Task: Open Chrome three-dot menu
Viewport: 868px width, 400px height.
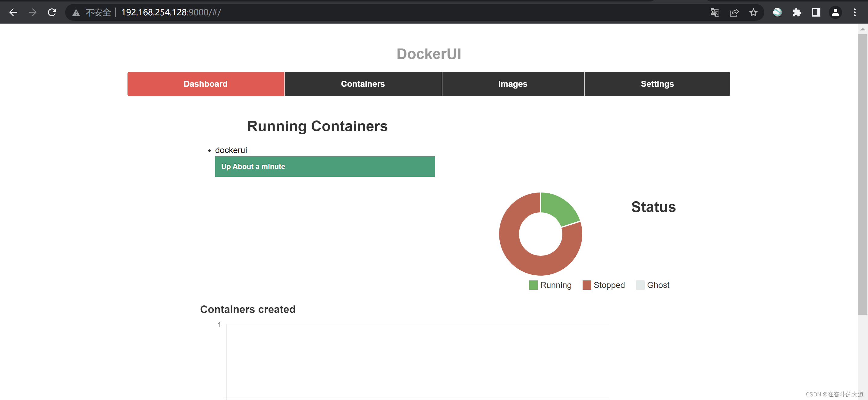Action: pyautogui.click(x=854, y=12)
